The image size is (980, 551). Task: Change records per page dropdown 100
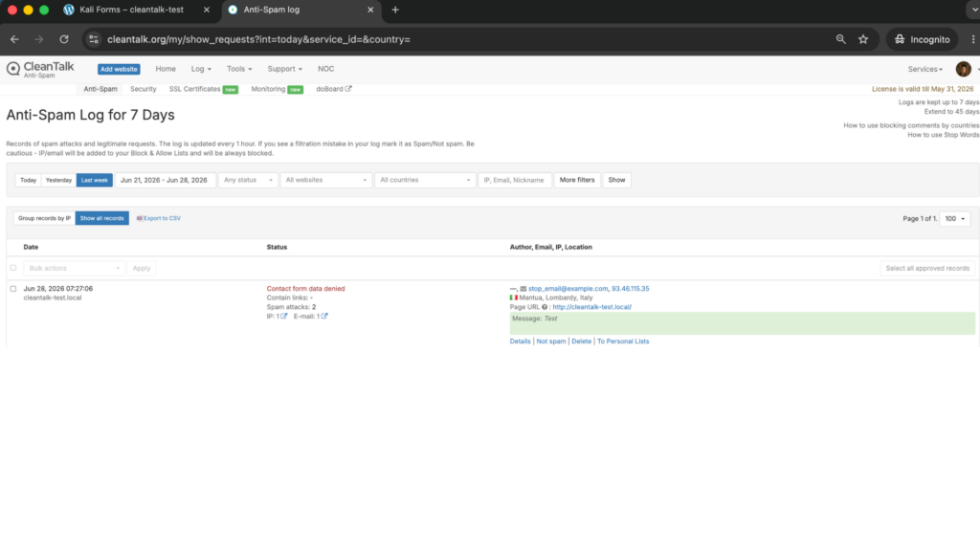tap(954, 219)
